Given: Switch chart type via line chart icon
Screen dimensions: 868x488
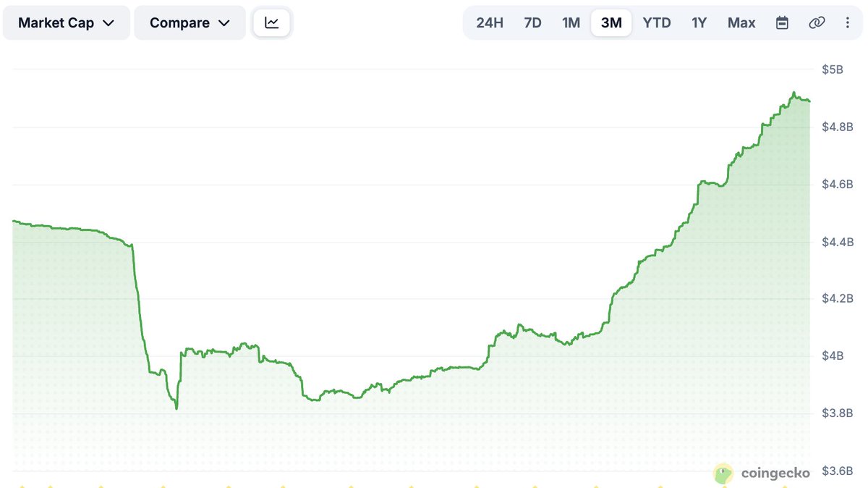Looking at the screenshot, I should [x=272, y=23].
